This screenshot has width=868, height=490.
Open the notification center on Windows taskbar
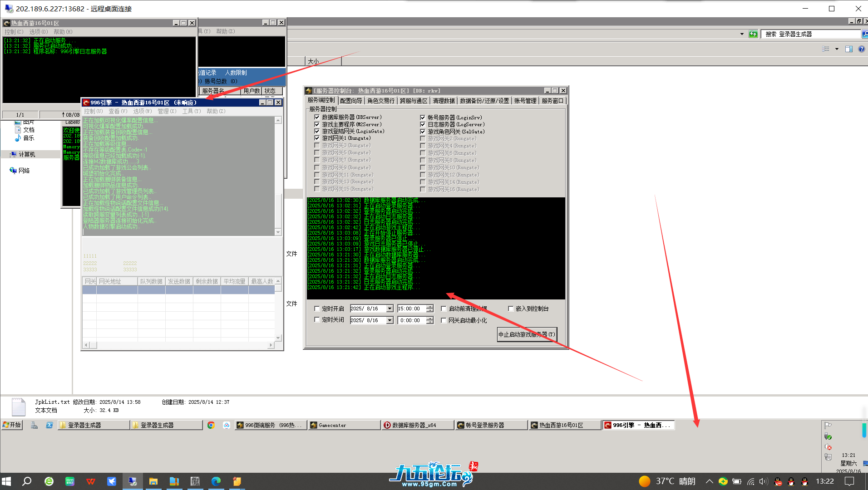(x=849, y=481)
